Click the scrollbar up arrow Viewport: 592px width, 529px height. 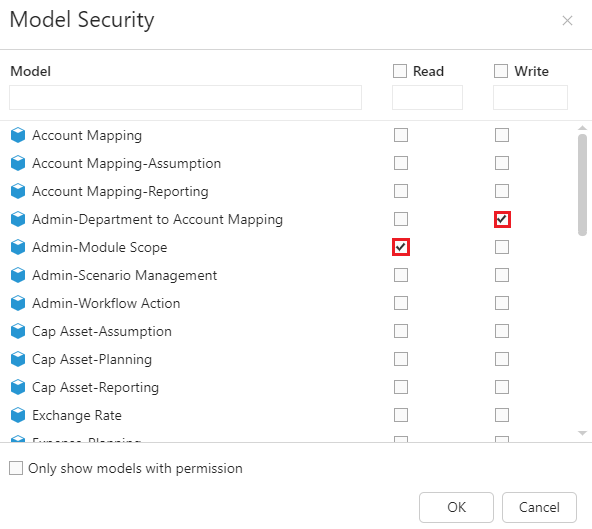click(x=582, y=128)
